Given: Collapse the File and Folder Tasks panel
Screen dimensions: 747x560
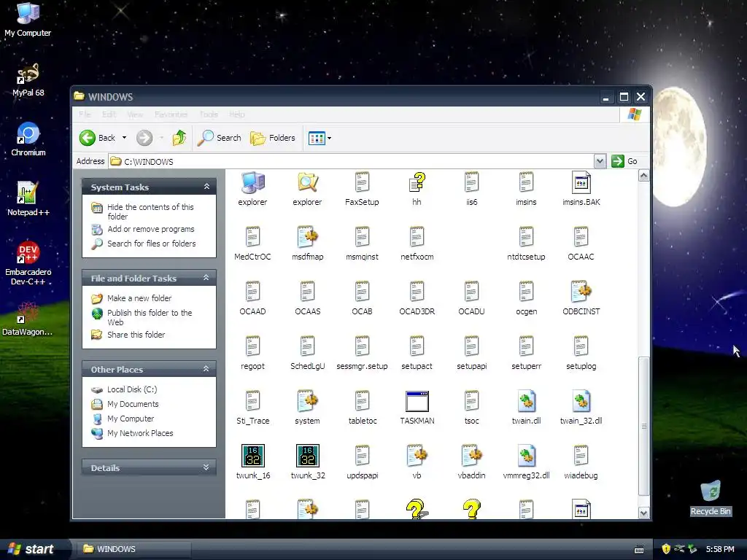Looking at the screenshot, I should point(206,278).
